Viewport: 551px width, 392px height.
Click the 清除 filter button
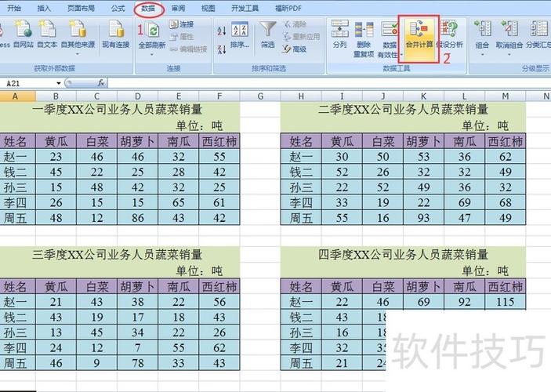[x=295, y=24]
